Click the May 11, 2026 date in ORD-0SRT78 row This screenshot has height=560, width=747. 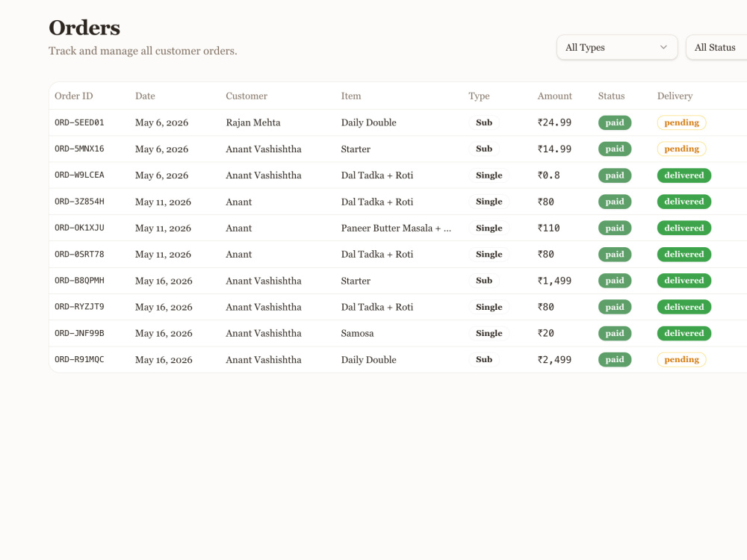point(163,254)
